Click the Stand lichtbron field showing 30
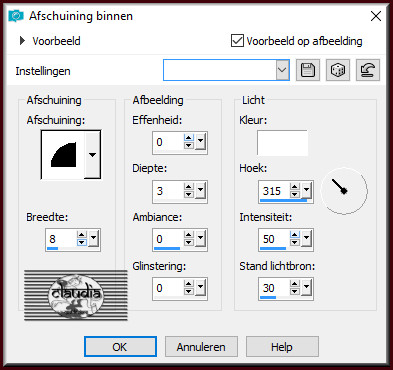 (275, 288)
